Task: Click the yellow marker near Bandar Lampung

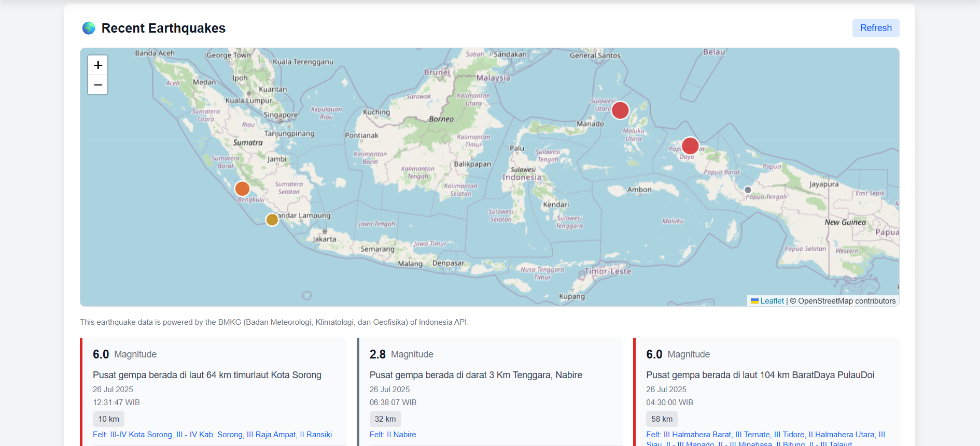Action: pos(272,220)
